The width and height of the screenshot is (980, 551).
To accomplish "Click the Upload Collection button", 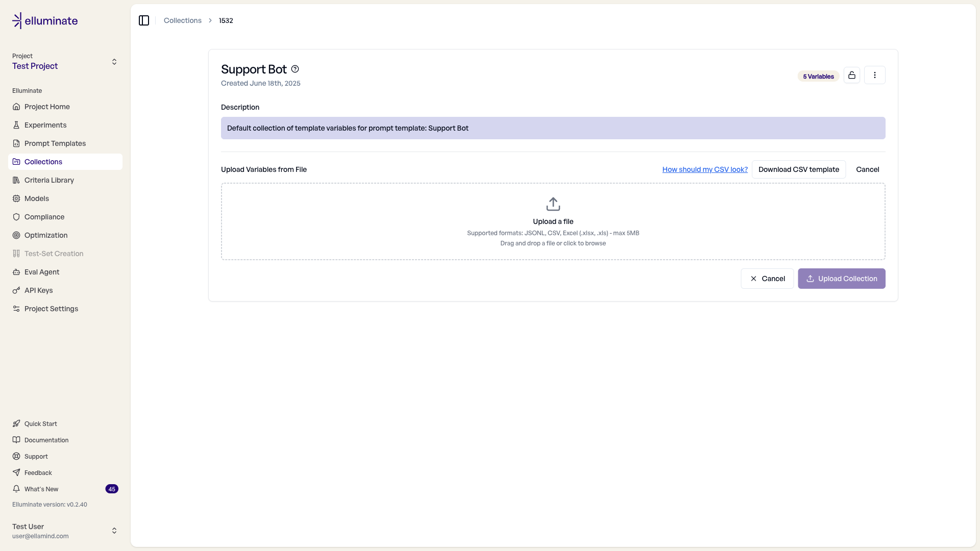I will click(x=841, y=279).
